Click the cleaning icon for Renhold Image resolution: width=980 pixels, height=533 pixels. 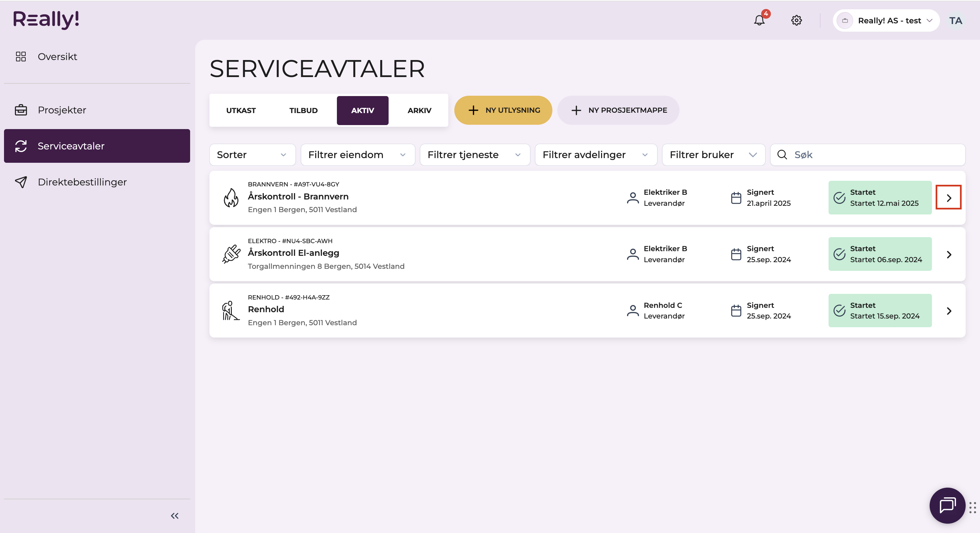pyautogui.click(x=231, y=311)
